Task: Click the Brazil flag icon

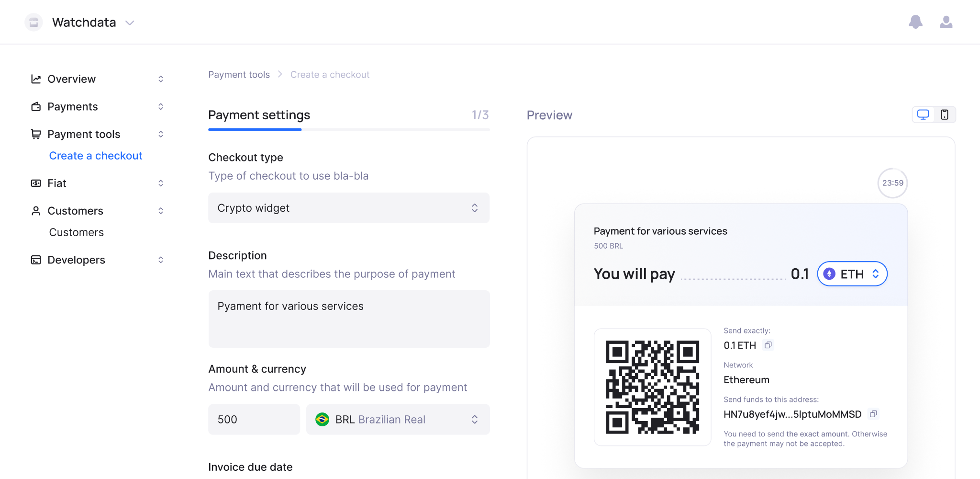Action: point(322,420)
